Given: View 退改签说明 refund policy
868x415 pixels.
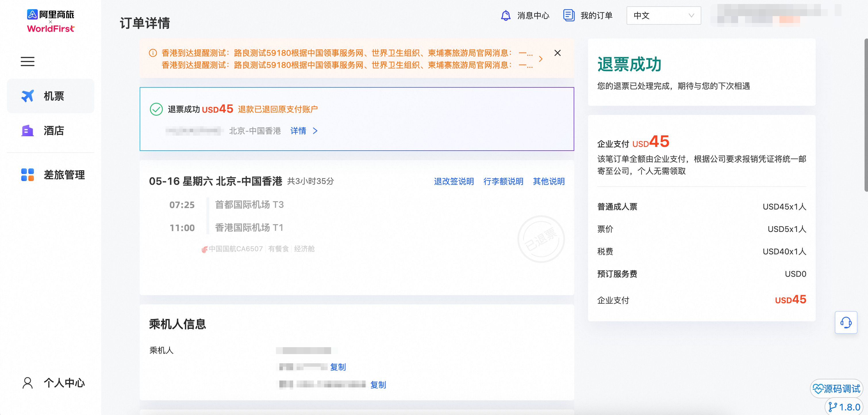Looking at the screenshot, I should tap(454, 181).
